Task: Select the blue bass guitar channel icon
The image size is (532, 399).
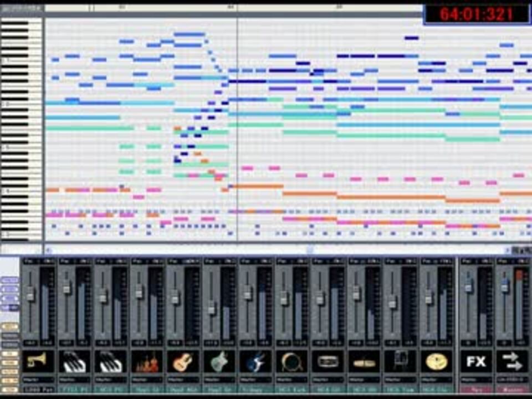Action: click(256, 361)
